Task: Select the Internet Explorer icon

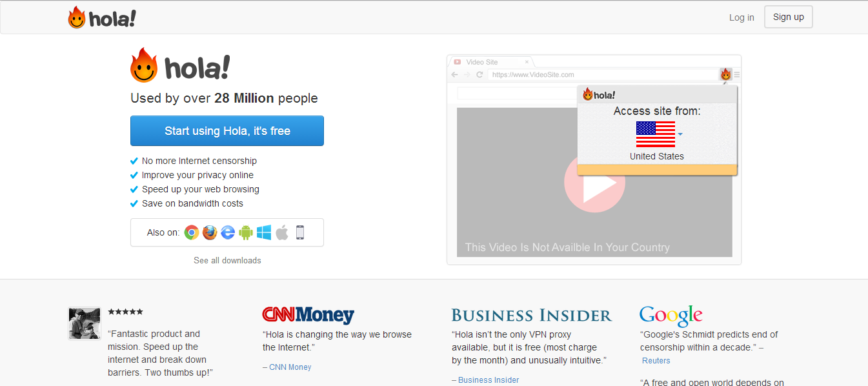Action: click(228, 232)
